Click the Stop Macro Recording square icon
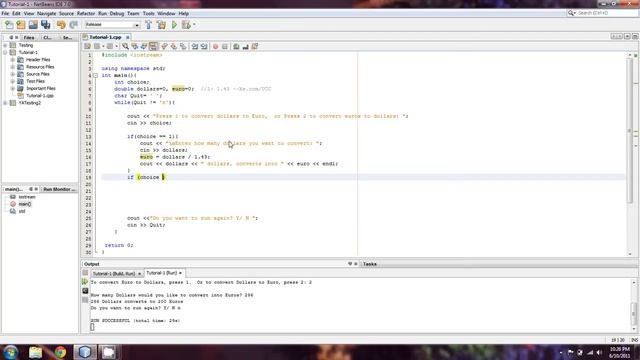640x360 pixels. click(x=225, y=47)
